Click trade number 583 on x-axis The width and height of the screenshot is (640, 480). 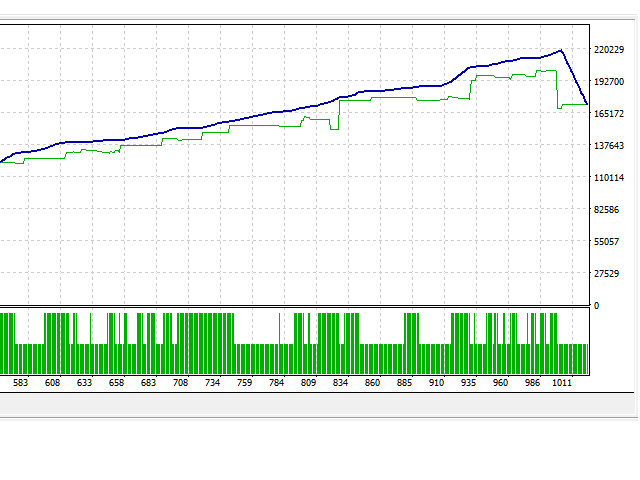(20, 383)
